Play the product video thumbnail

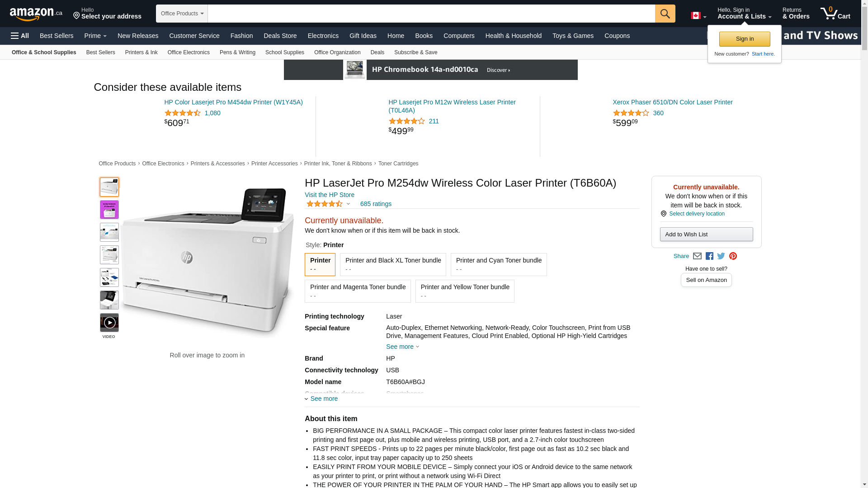(109, 323)
